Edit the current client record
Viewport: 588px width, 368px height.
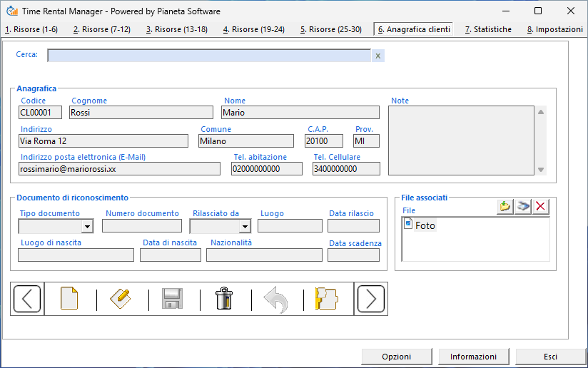(121, 299)
